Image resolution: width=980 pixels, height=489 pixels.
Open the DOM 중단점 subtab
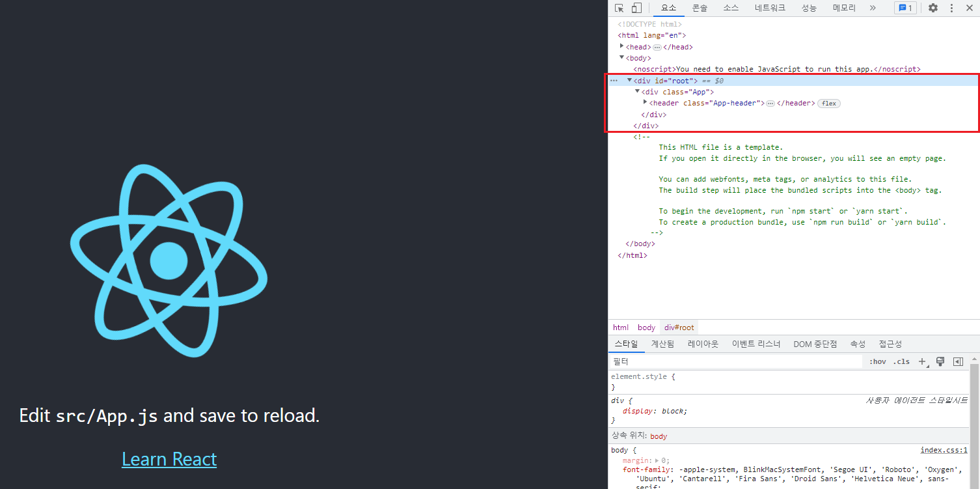pyautogui.click(x=815, y=344)
